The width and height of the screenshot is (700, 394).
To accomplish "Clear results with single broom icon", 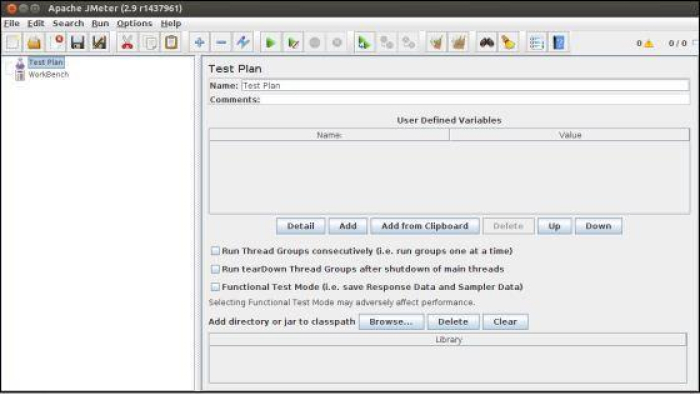I will click(x=436, y=42).
